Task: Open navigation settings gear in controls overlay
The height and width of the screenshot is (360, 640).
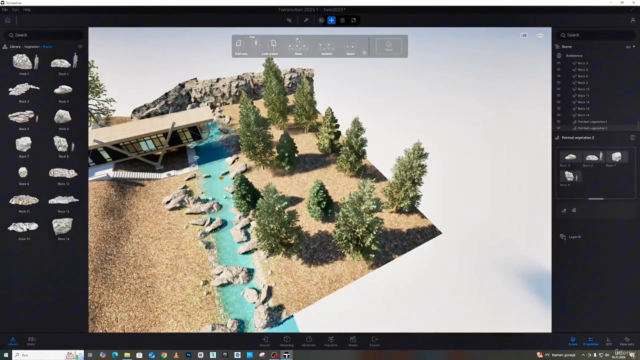Action: coord(364,53)
